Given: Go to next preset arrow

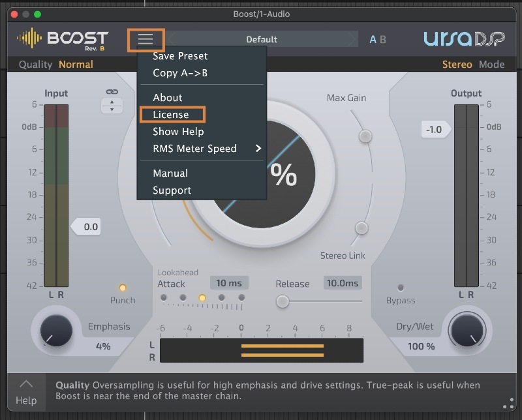Looking at the screenshot, I should click(x=352, y=39).
